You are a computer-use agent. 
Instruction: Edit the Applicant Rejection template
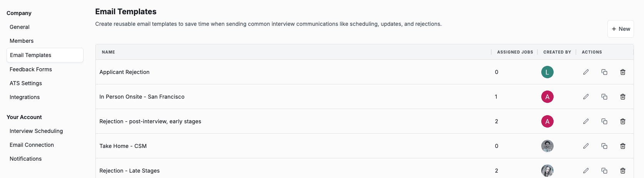[x=586, y=72]
